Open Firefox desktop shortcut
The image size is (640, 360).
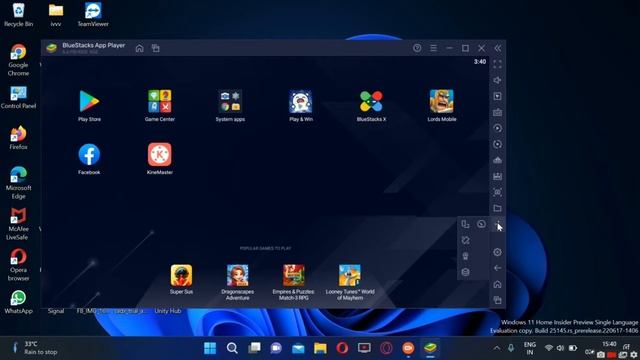[x=18, y=138]
